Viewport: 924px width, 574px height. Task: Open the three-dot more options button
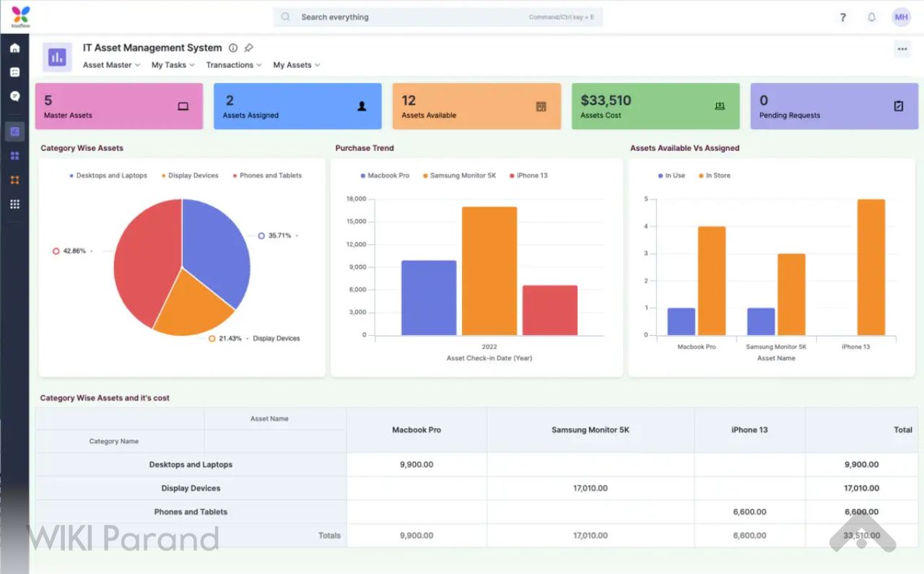[x=902, y=49]
